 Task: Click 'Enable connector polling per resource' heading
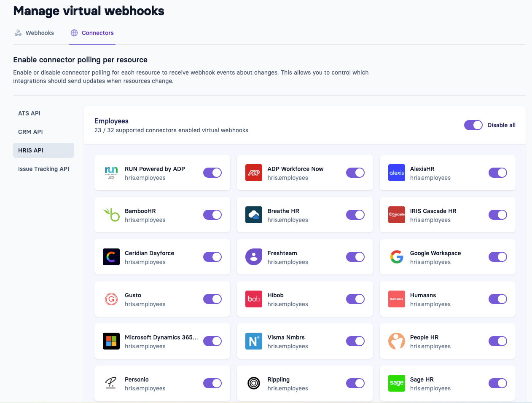click(80, 60)
